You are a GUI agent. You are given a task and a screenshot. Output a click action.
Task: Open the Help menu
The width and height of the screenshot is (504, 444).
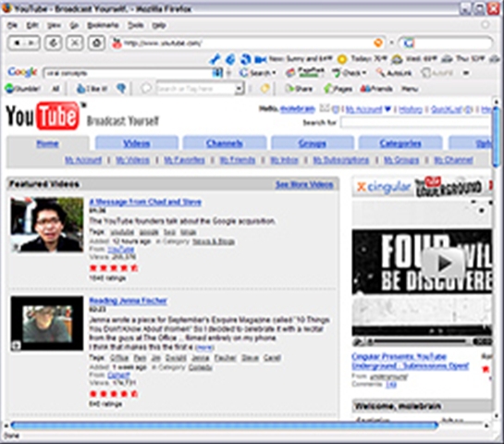pos(159,25)
